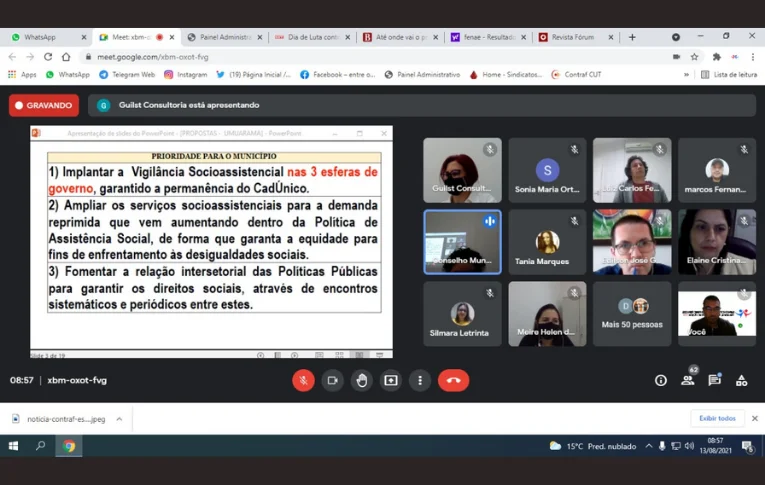Click the address bar meet.google.com URL
This screenshot has width=765, height=485.
pyautogui.click(x=152, y=57)
